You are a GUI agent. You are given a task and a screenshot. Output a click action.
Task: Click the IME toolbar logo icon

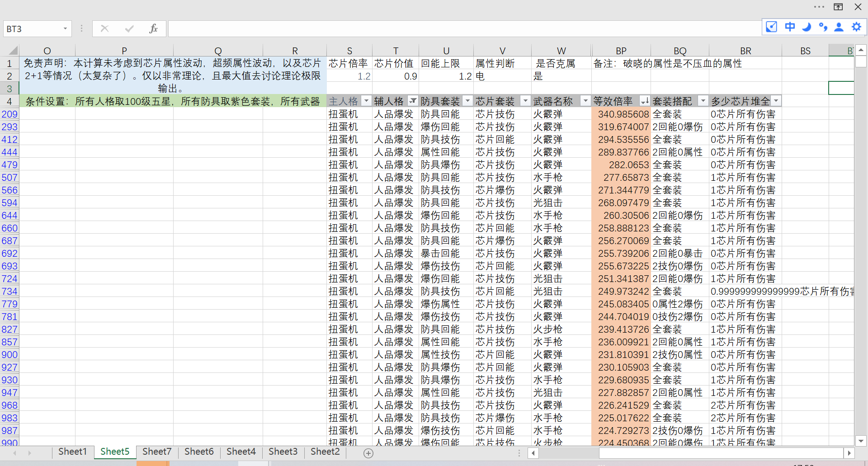click(x=772, y=27)
